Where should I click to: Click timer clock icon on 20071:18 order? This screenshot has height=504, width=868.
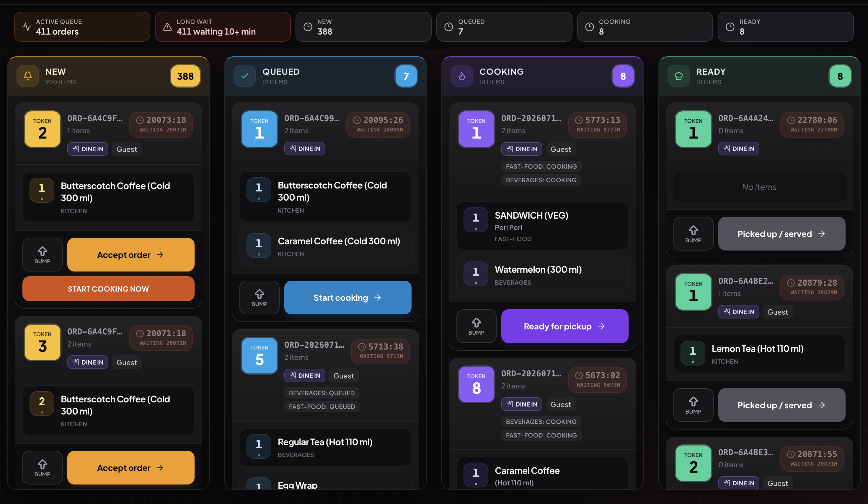click(x=140, y=333)
